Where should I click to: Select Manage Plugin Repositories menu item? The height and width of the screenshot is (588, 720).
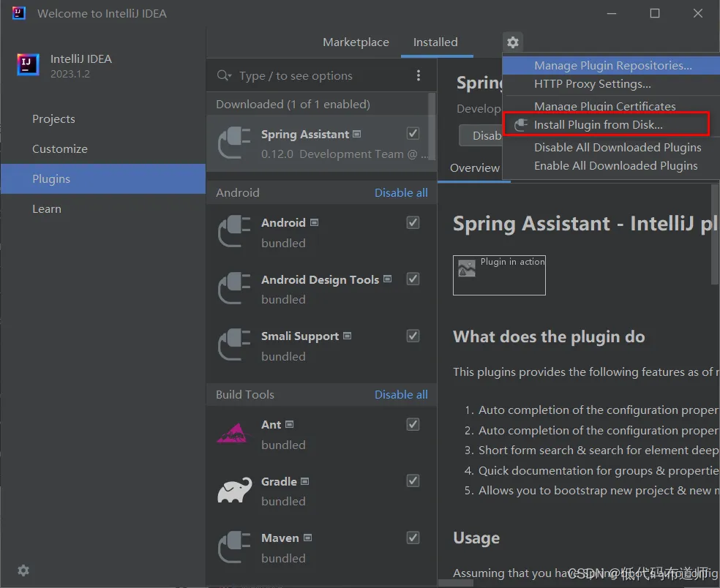click(x=611, y=65)
